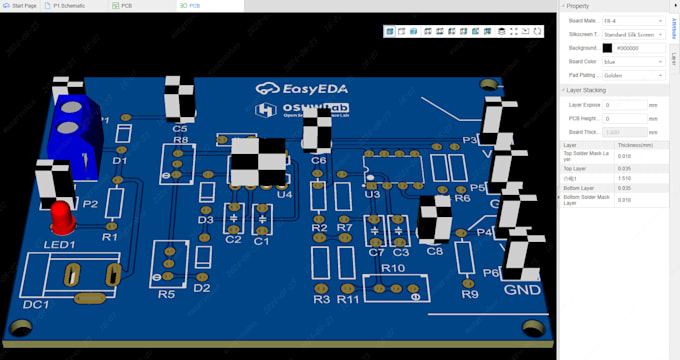Open the Layer side tab
Image resolution: width=680 pixels, height=360 pixels.
(674, 59)
